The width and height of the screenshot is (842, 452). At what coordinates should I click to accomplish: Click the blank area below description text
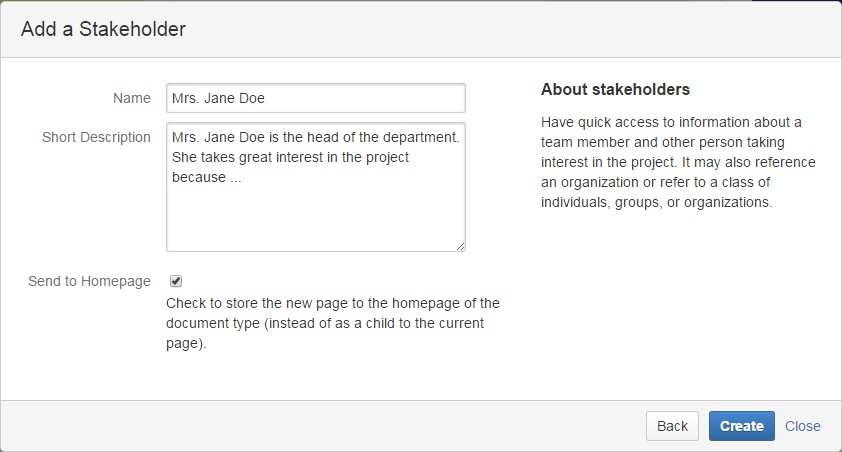(315, 220)
